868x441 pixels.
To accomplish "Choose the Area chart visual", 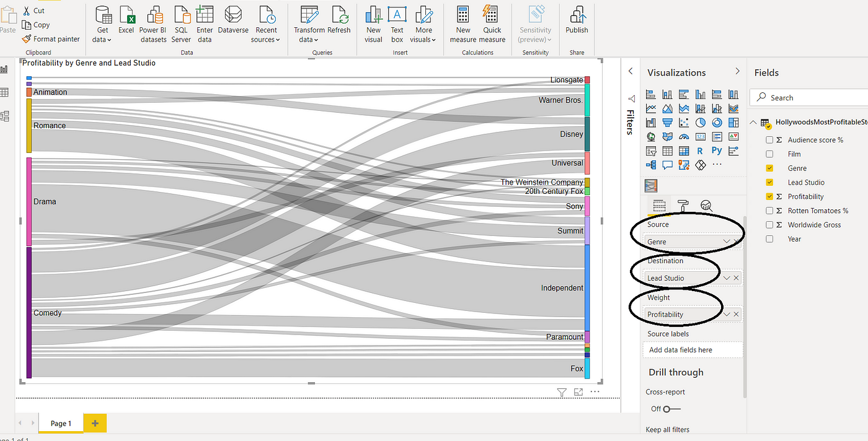I will click(667, 108).
